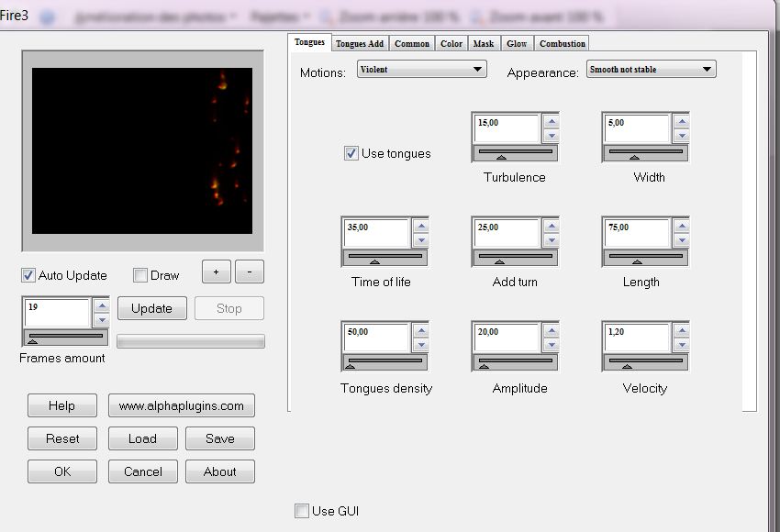Click the Width slider track

pos(645,153)
